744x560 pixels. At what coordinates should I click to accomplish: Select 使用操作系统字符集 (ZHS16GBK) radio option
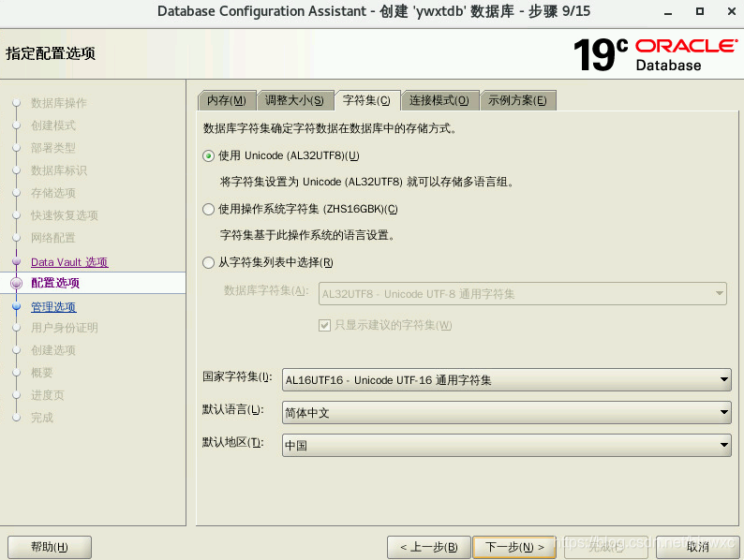tap(208, 209)
